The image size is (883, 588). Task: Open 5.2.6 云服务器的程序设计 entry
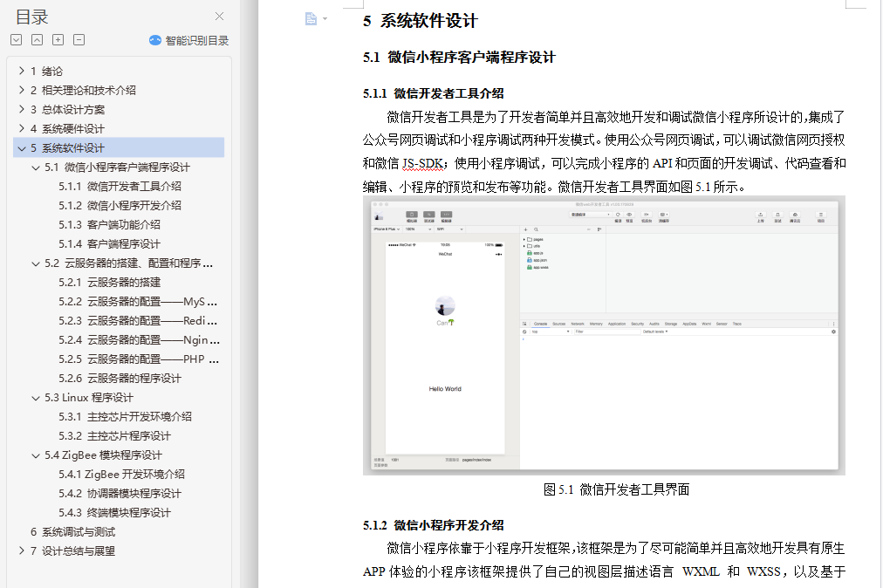point(120,379)
